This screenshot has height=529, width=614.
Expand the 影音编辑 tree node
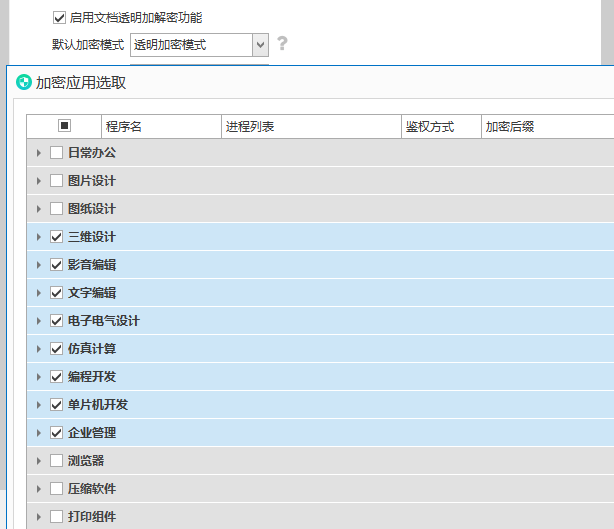(x=39, y=265)
